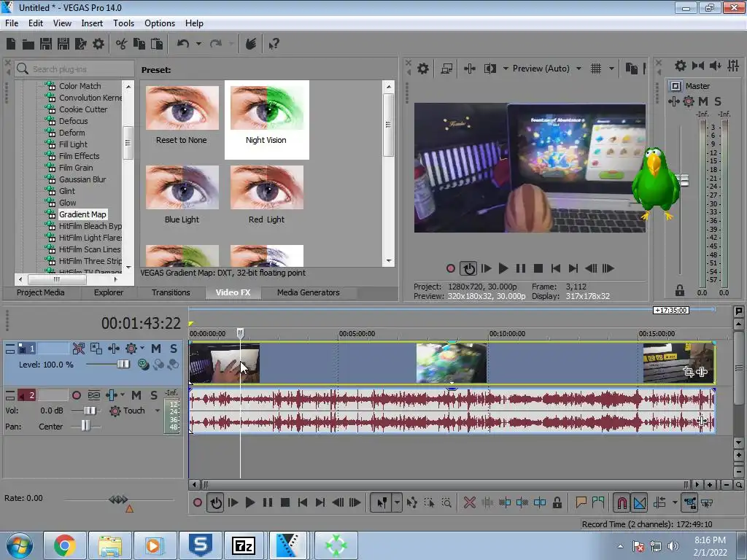Click the Paste clipboard icon
The image size is (747, 560).
157,44
